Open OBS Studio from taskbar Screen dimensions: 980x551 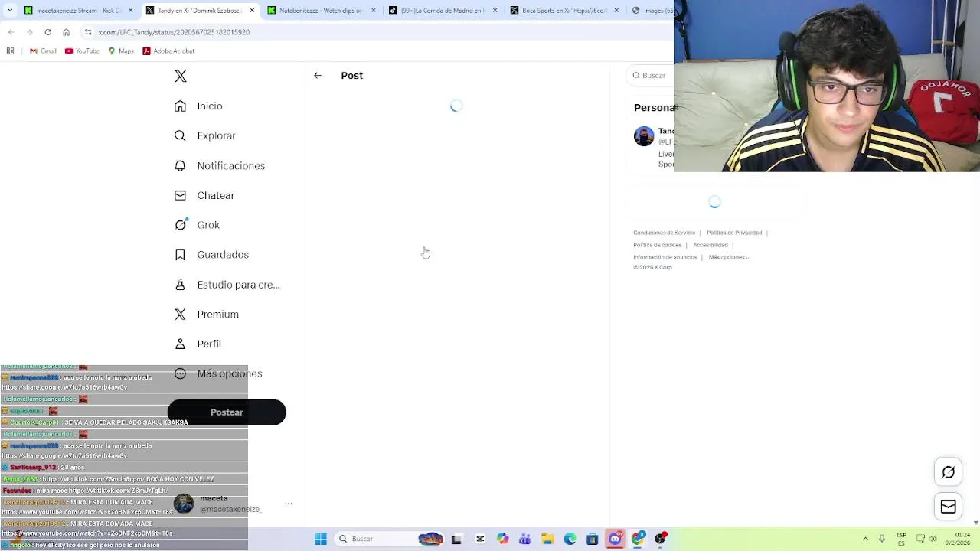tap(660, 539)
